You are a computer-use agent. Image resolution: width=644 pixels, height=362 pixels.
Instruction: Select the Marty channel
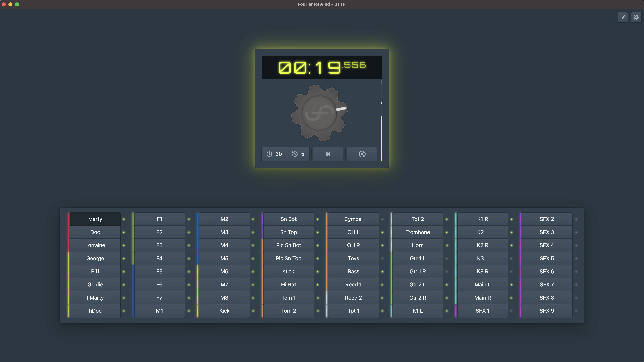(95, 219)
